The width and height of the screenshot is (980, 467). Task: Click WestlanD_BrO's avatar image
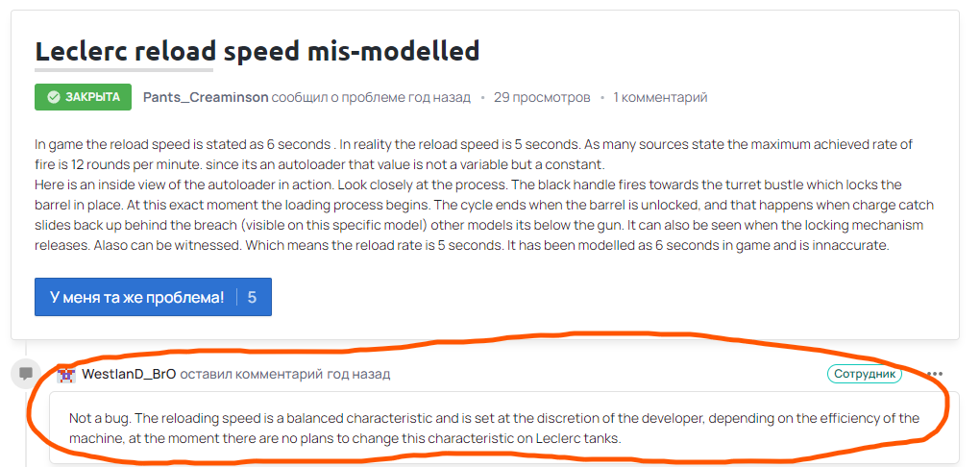(66, 375)
